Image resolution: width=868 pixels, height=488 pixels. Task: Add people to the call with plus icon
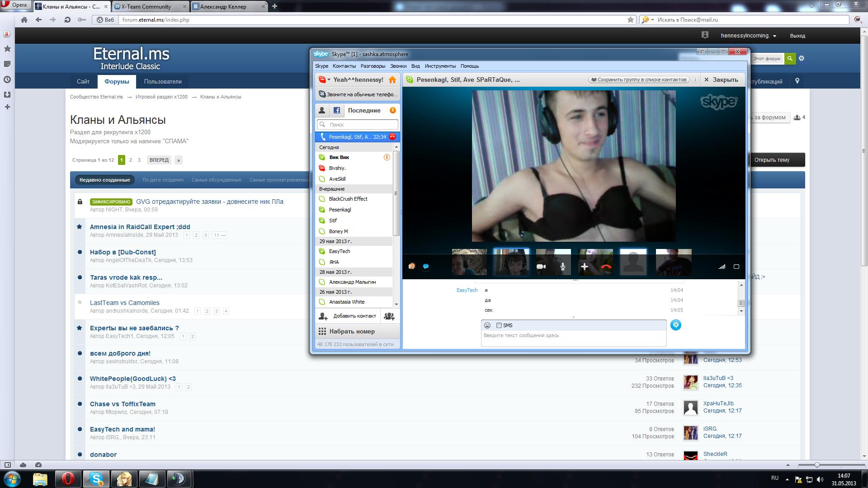coord(584,267)
